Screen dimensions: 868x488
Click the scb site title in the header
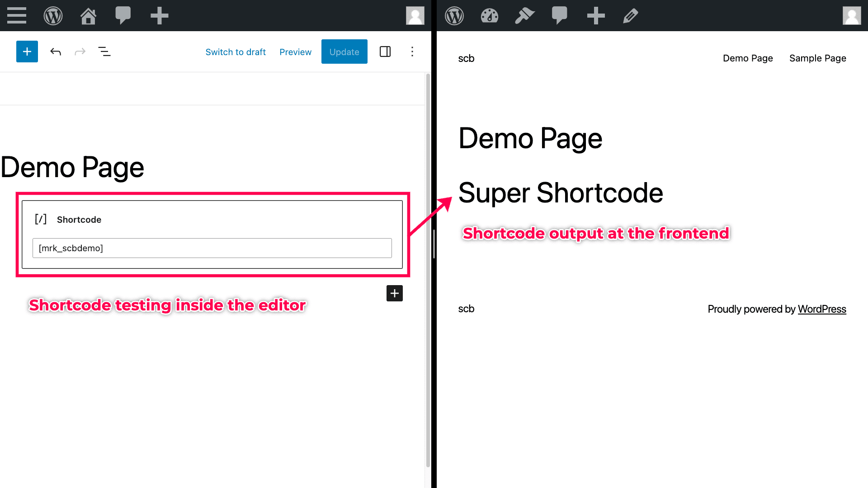466,58
